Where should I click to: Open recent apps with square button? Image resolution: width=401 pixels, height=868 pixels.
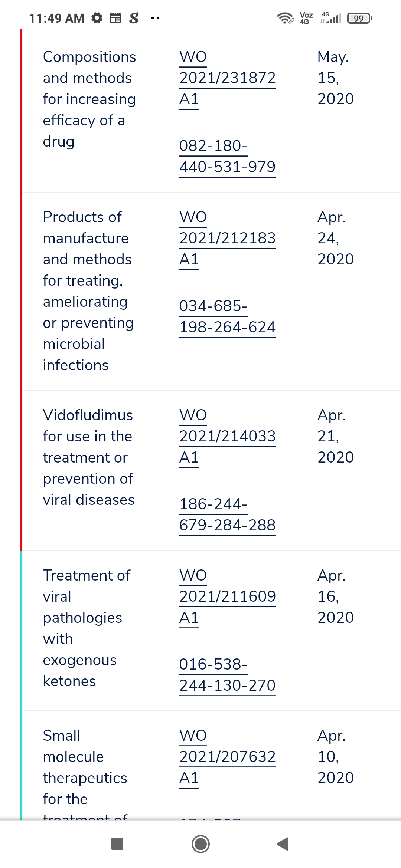click(x=117, y=844)
